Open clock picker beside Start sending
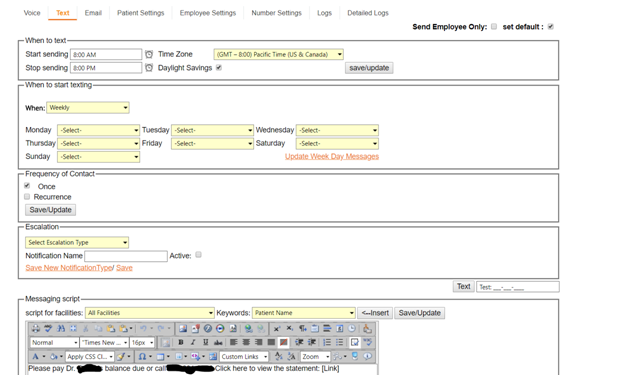The image size is (628, 377). pos(149,54)
